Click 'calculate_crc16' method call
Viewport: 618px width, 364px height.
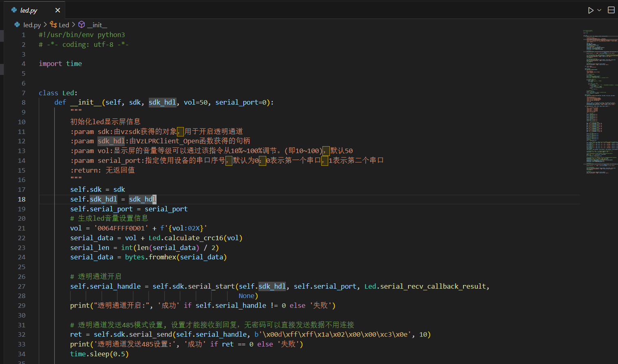click(194, 238)
